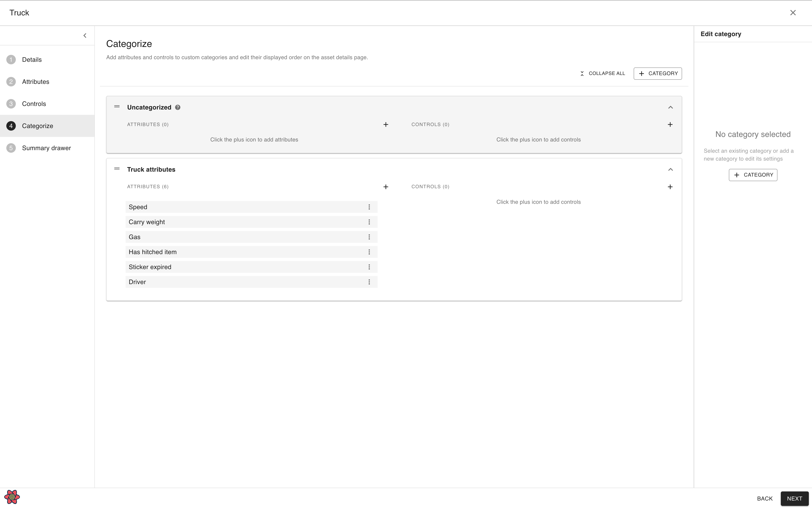Click Next to continue

click(x=794, y=499)
